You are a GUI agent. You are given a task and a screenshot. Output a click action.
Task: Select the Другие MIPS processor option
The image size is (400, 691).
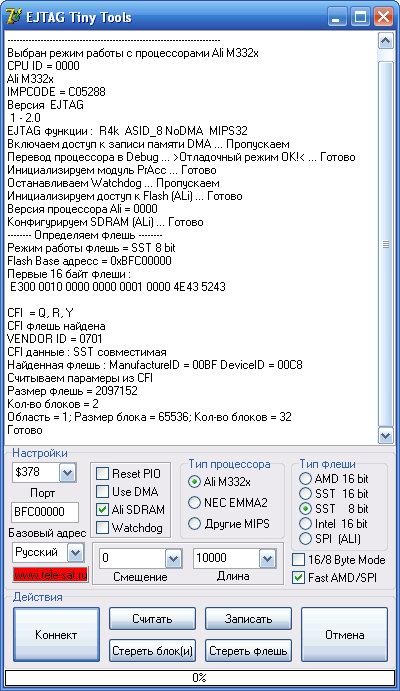click(194, 524)
